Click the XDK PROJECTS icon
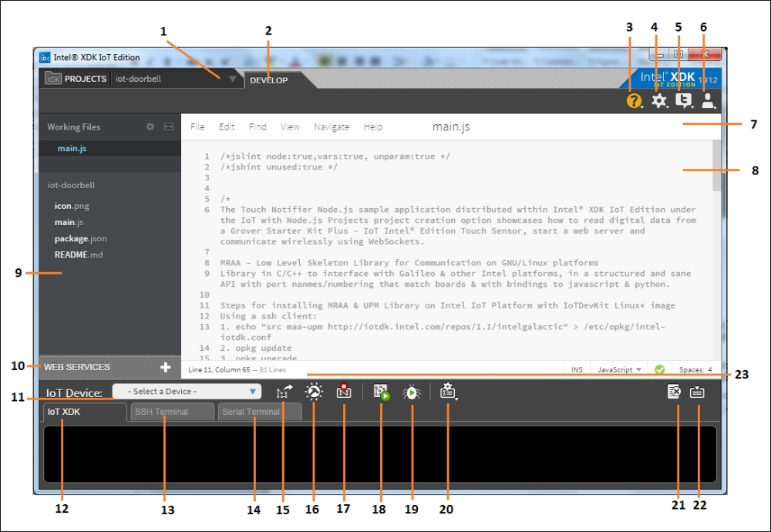 53,78
